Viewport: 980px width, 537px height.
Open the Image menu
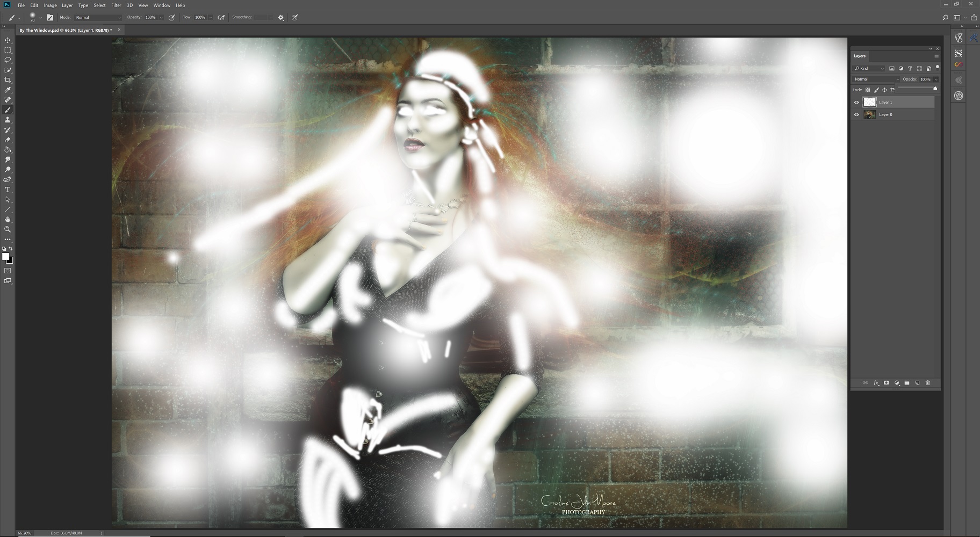pos(50,5)
